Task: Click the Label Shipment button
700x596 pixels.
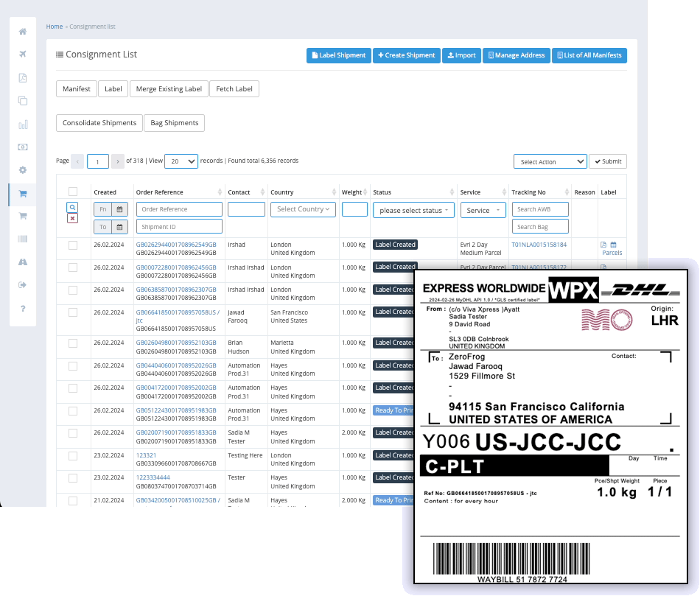Action: tap(339, 55)
